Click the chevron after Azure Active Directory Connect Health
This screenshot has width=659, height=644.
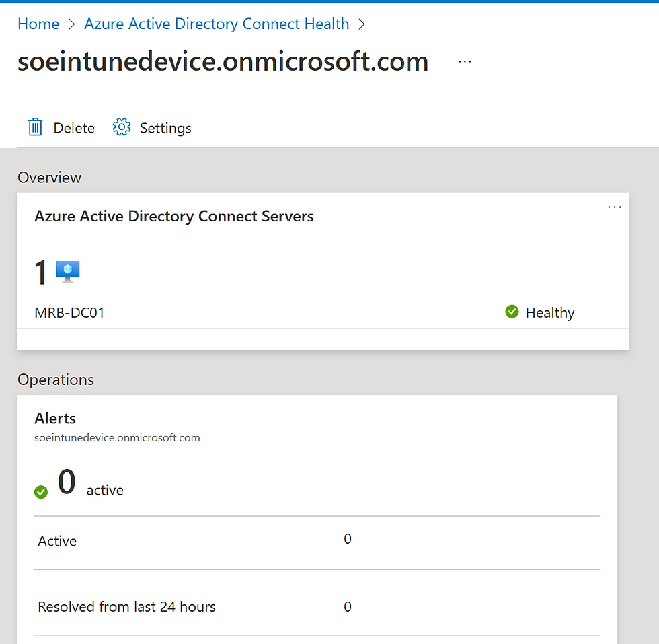point(362,24)
